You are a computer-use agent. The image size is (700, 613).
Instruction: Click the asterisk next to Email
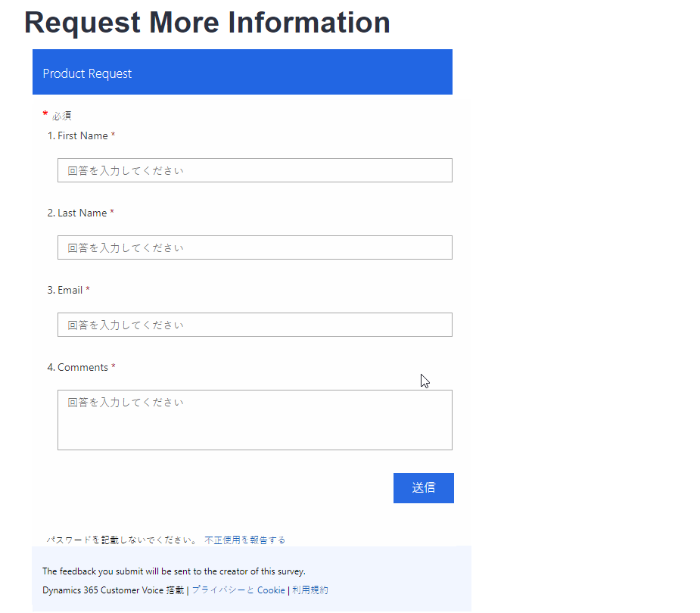[x=87, y=290]
